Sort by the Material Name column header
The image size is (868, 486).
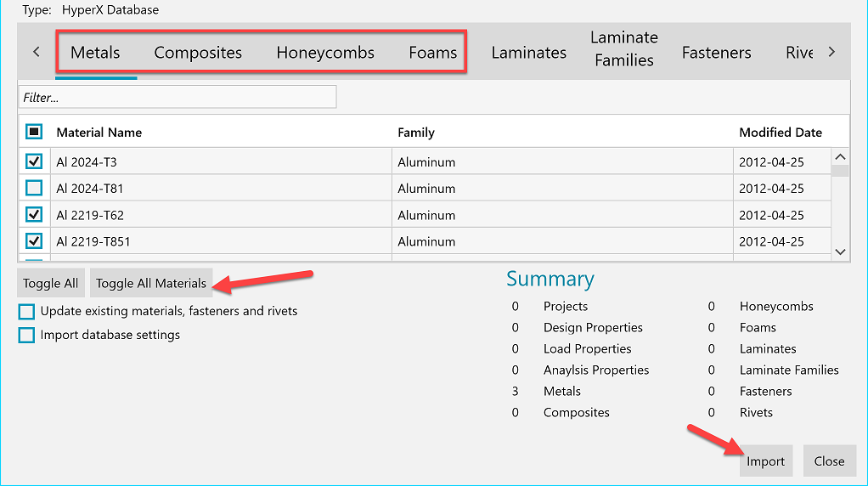pyautogui.click(x=99, y=133)
